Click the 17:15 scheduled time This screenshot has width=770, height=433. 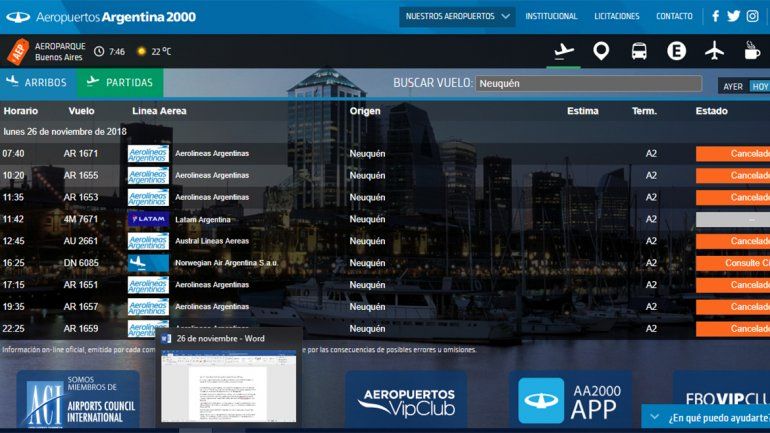(13, 285)
